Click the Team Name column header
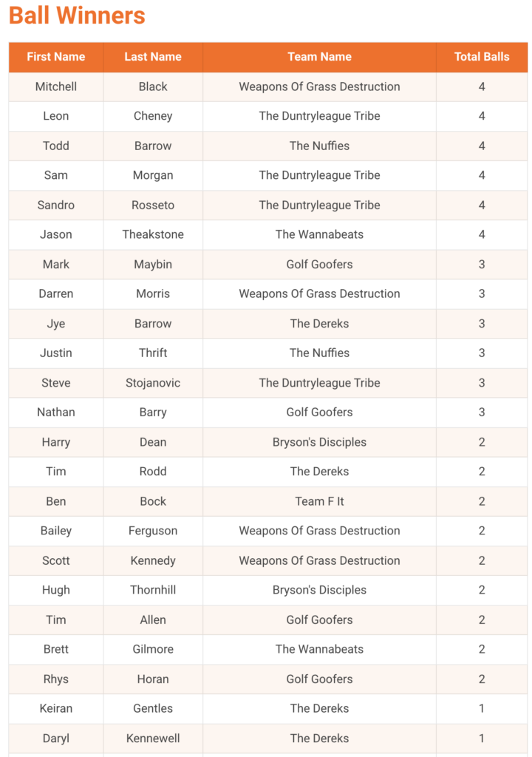The image size is (532, 757). (320, 57)
